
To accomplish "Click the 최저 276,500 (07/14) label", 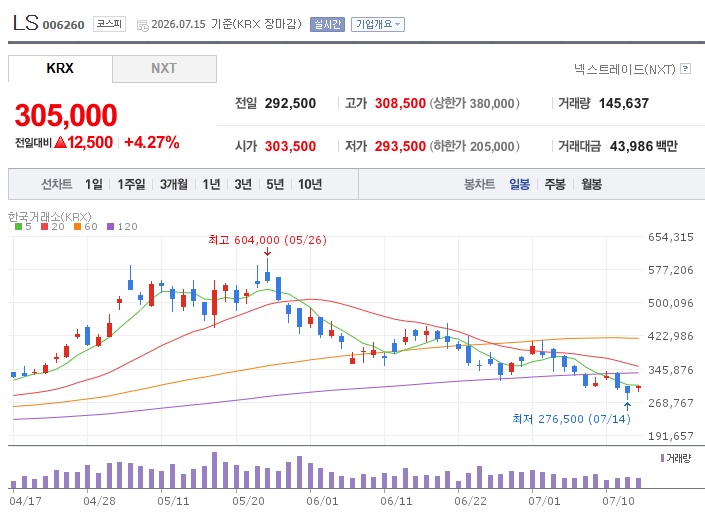I will 571,419.
